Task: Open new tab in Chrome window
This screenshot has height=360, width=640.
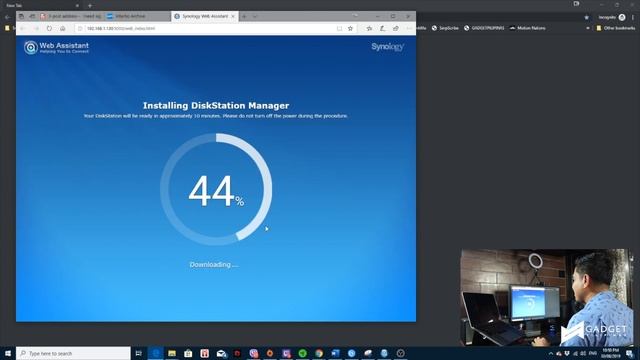Action: (90, 6)
